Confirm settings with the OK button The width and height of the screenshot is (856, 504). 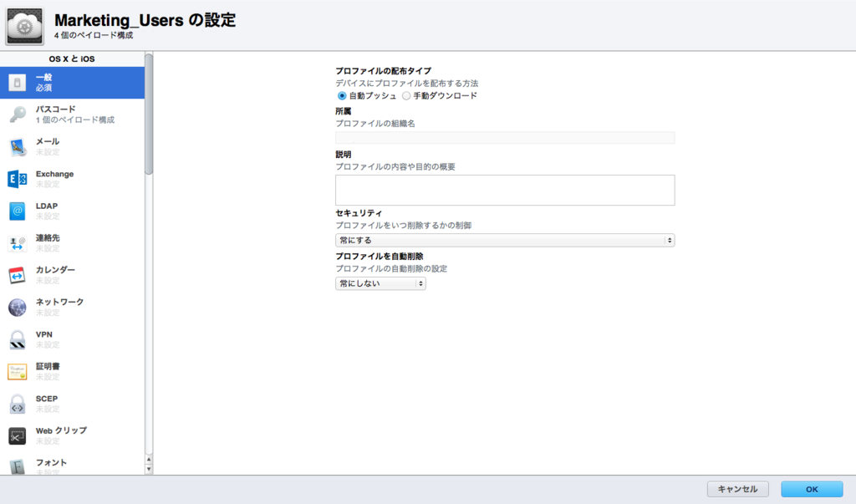[x=811, y=489]
